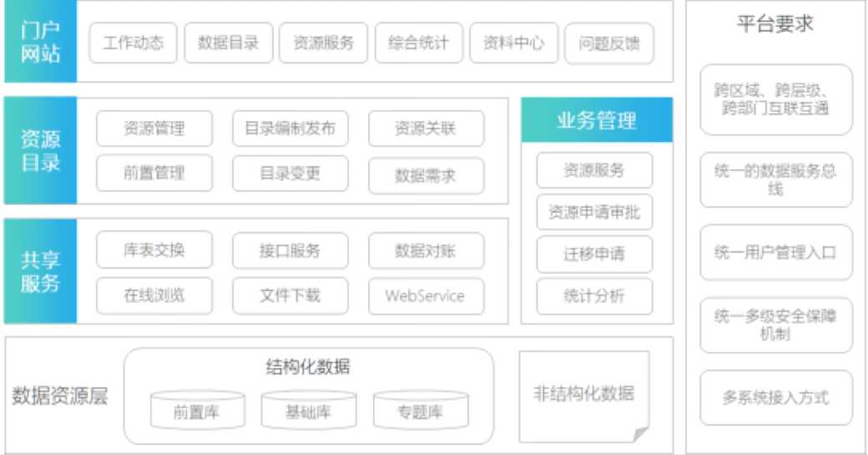Select the 数据目录 box
Screen dimensions: 868x455
pyautogui.click(x=229, y=43)
